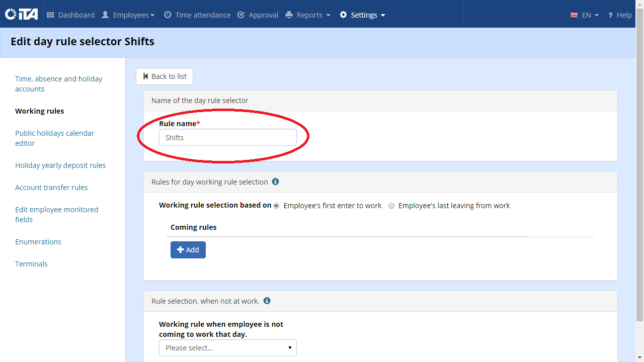Click the Approval checkmark icon
The height and width of the screenshot is (362, 644).
pos(241,15)
